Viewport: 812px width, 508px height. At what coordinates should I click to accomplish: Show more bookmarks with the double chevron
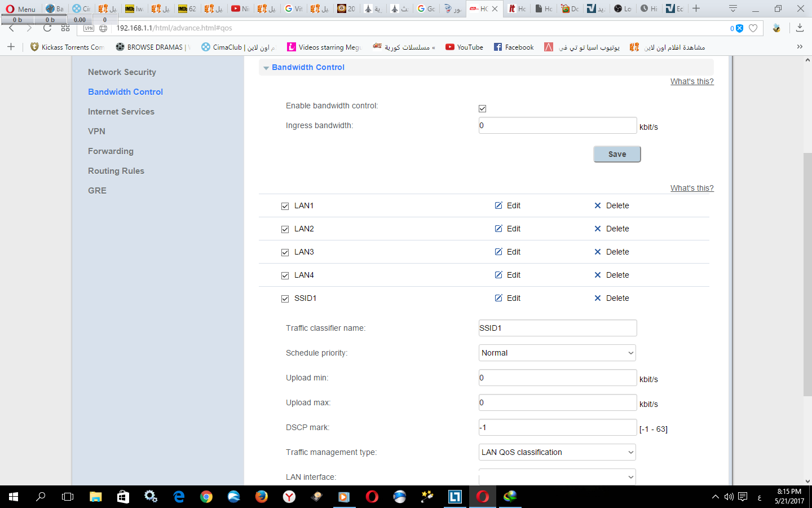pyautogui.click(x=800, y=47)
